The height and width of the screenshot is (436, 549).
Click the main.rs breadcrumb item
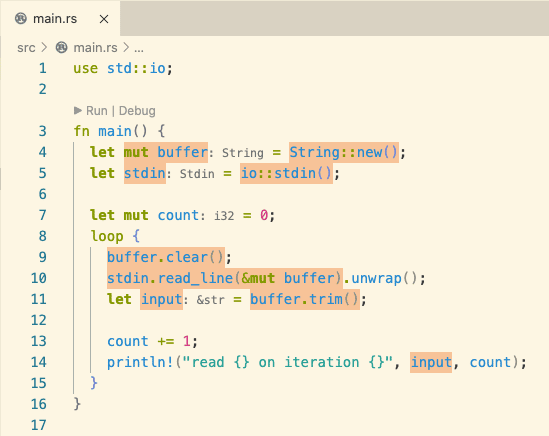point(95,48)
